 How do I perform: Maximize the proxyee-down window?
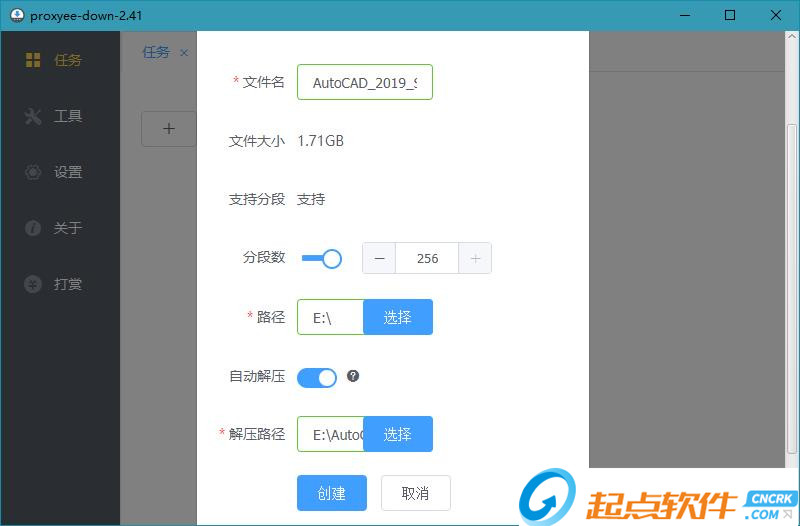pos(730,15)
